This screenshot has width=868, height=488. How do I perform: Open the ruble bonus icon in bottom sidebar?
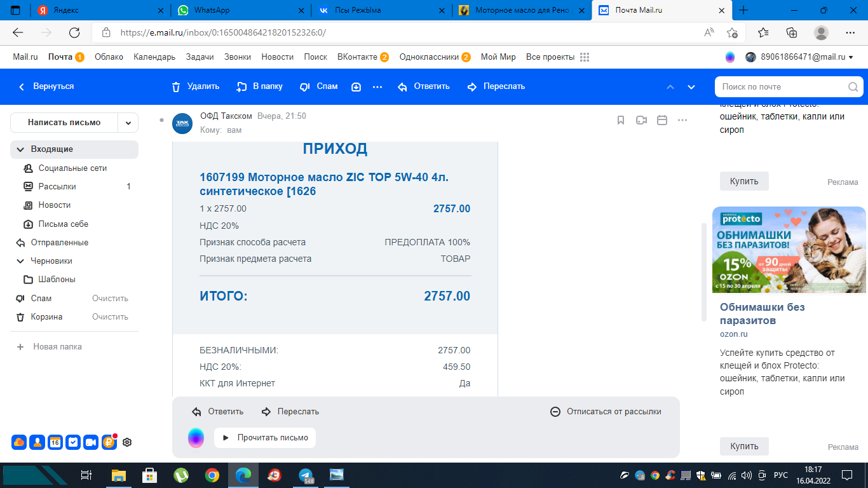click(109, 442)
